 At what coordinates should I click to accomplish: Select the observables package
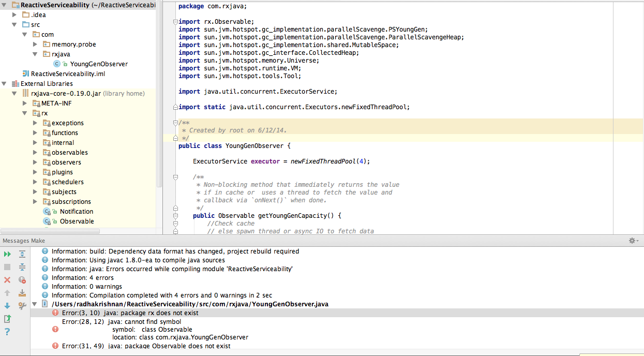pyautogui.click(x=70, y=153)
